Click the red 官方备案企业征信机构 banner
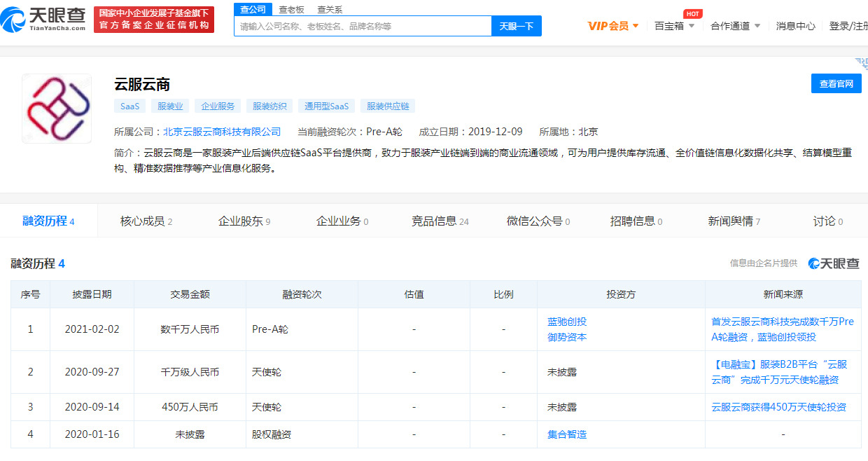868x461 pixels. point(154,20)
